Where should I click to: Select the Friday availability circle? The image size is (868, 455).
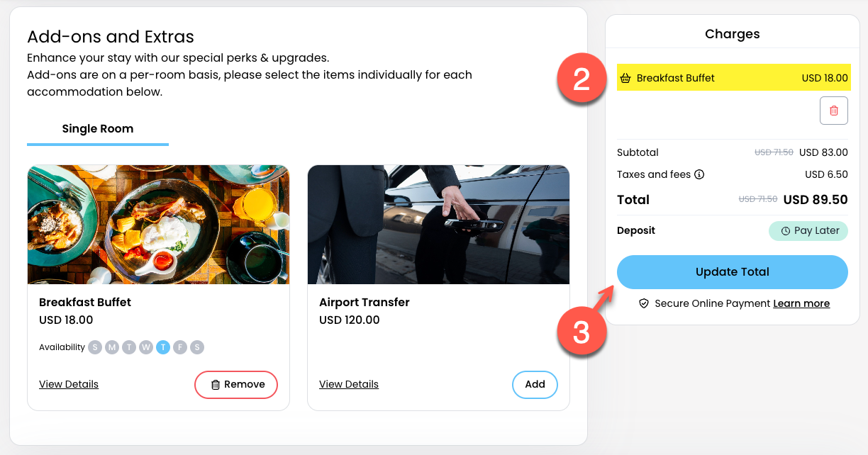(x=180, y=347)
